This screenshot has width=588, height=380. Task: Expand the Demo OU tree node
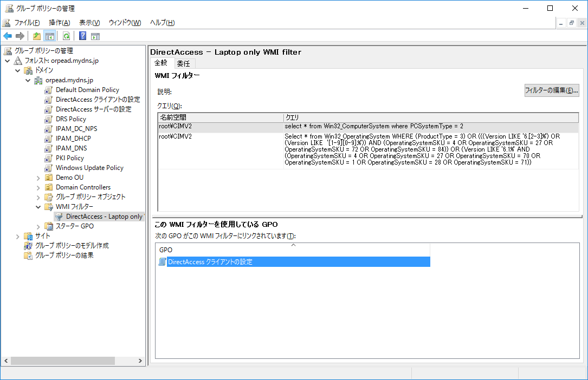click(x=38, y=177)
